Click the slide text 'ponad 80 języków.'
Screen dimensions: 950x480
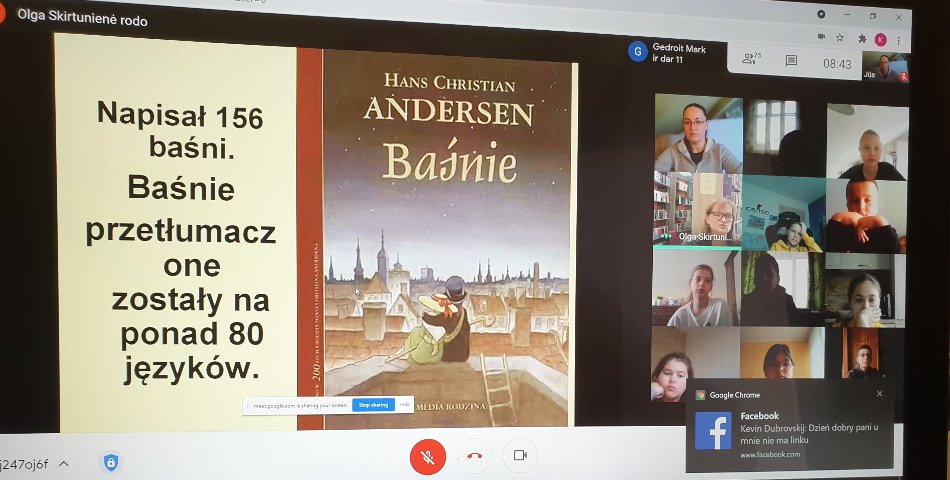click(x=192, y=351)
